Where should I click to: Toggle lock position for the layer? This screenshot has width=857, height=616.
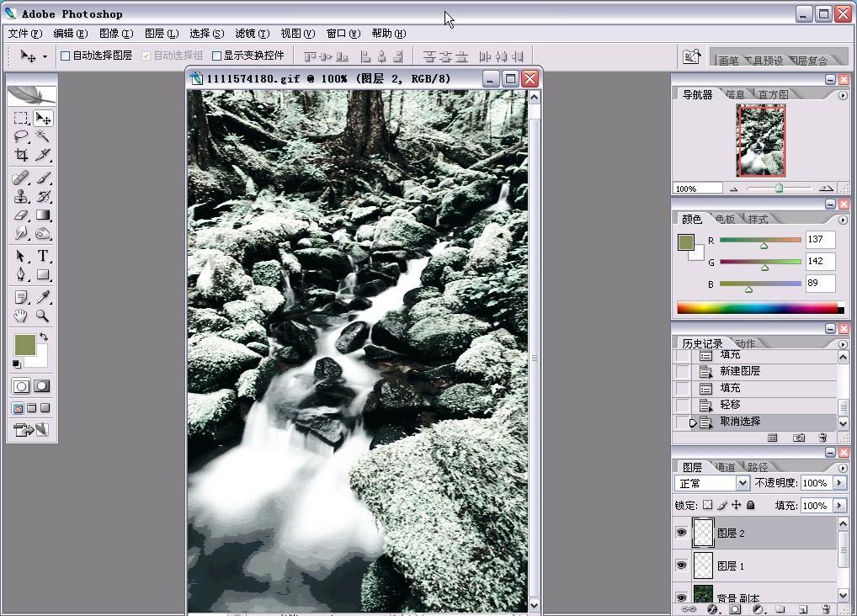click(x=737, y=505)
